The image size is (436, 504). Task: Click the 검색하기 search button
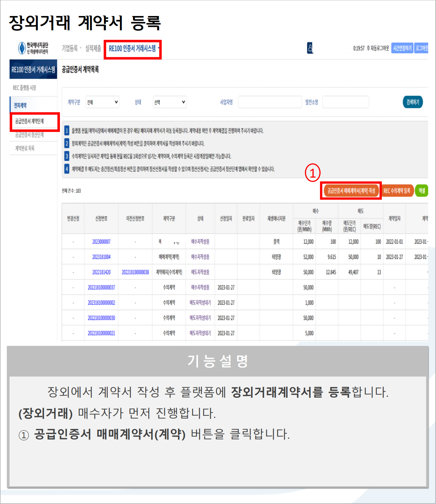click(x=412, y=102)
